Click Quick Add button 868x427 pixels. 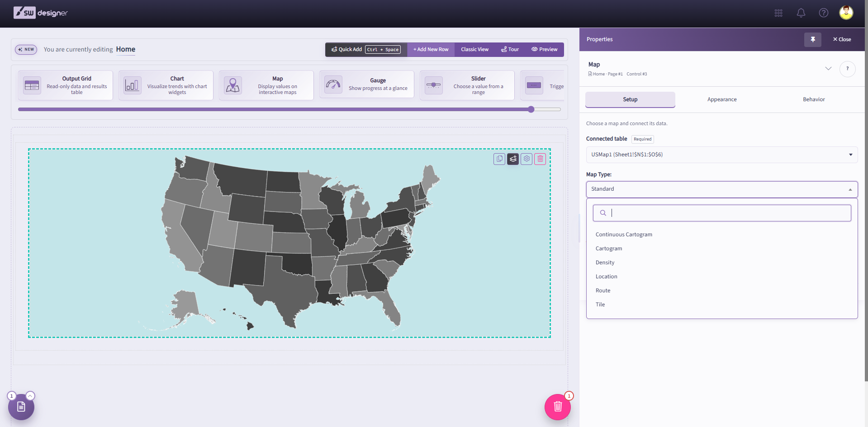(366, 50)
